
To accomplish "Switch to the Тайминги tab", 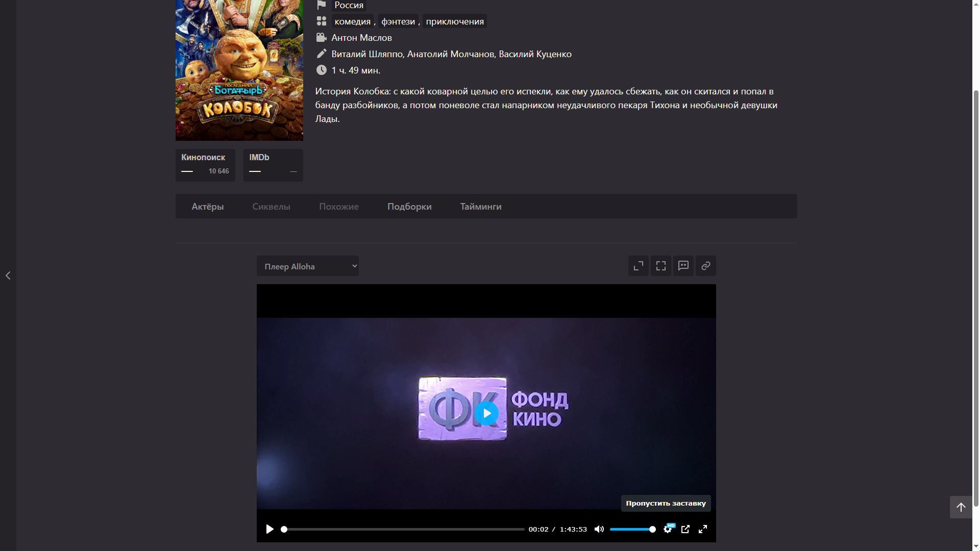I will point(481,207).
